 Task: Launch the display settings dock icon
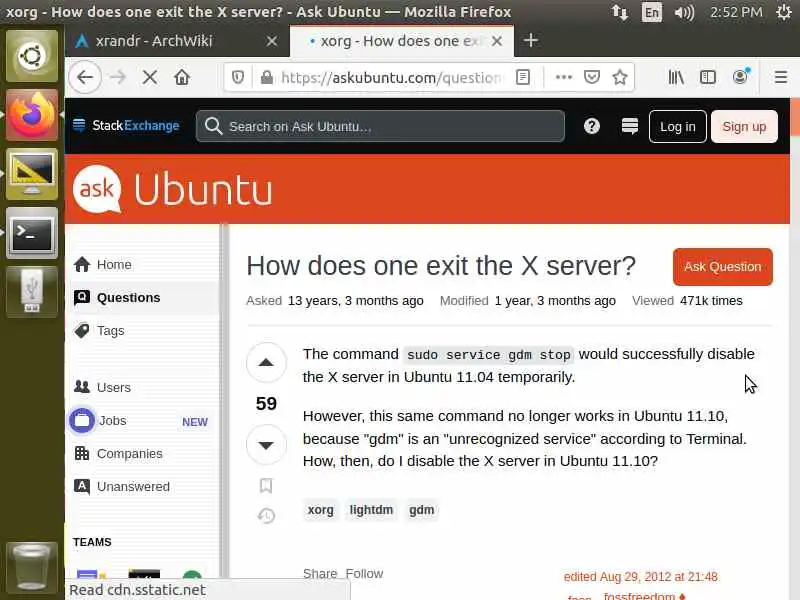click(x=32, y=174)
